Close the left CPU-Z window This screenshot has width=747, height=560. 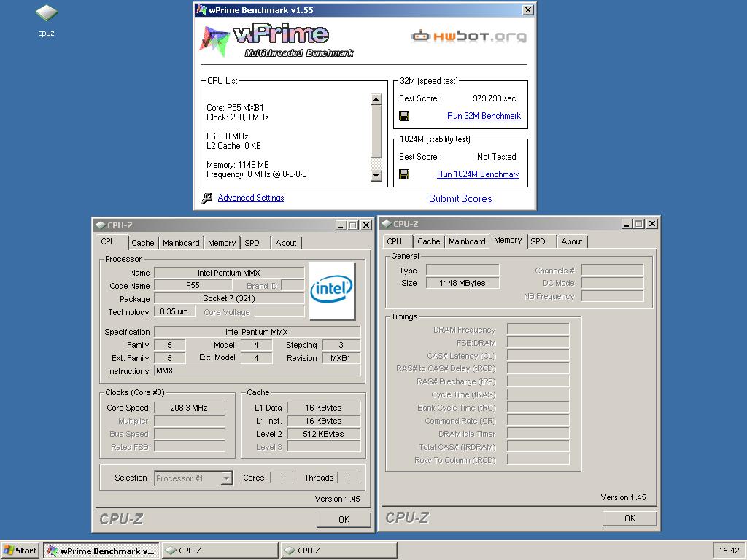[x=366, y=225]
